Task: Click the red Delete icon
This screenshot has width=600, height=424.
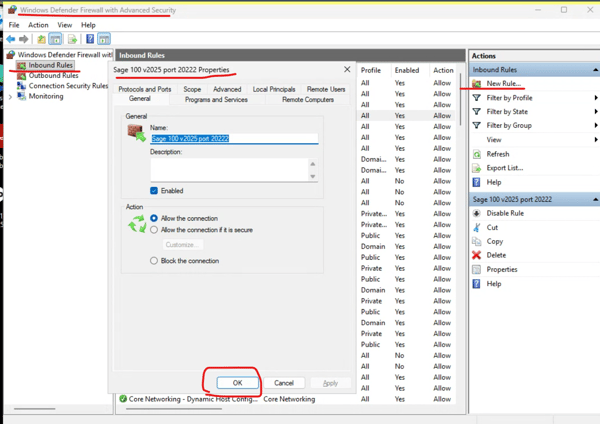Action: coord(477,255)
